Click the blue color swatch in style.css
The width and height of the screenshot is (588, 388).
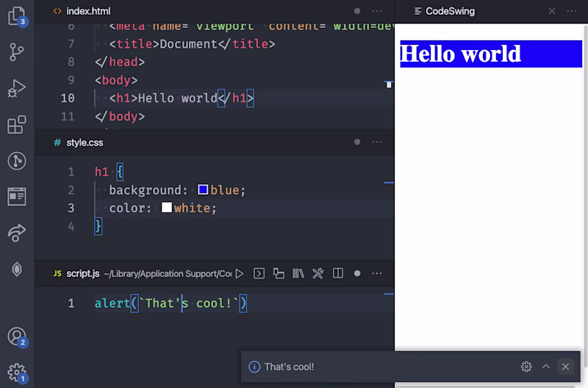click(x=203, y=190)
